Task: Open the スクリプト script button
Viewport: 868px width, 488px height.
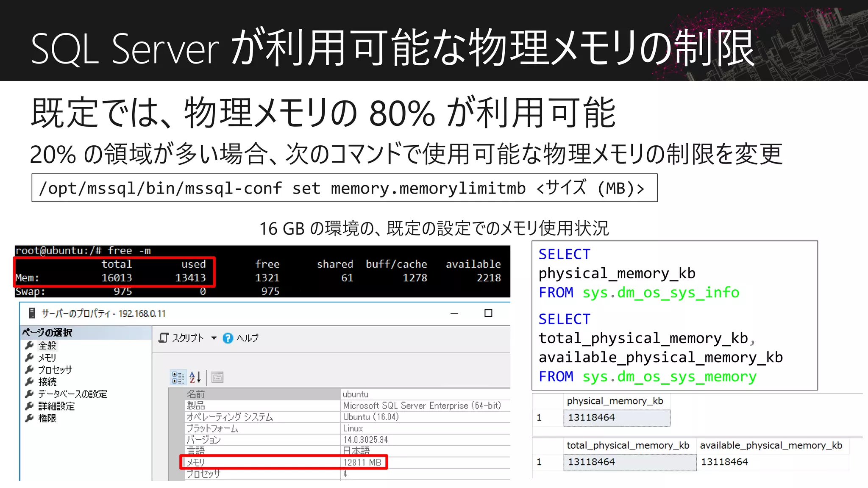Action: [181, 338]
